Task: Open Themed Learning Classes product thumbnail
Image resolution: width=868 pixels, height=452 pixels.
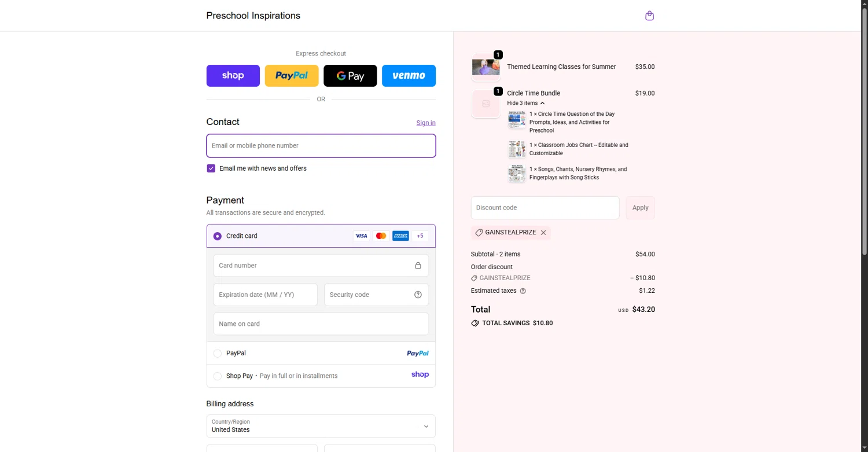Action: click(486, 68)
